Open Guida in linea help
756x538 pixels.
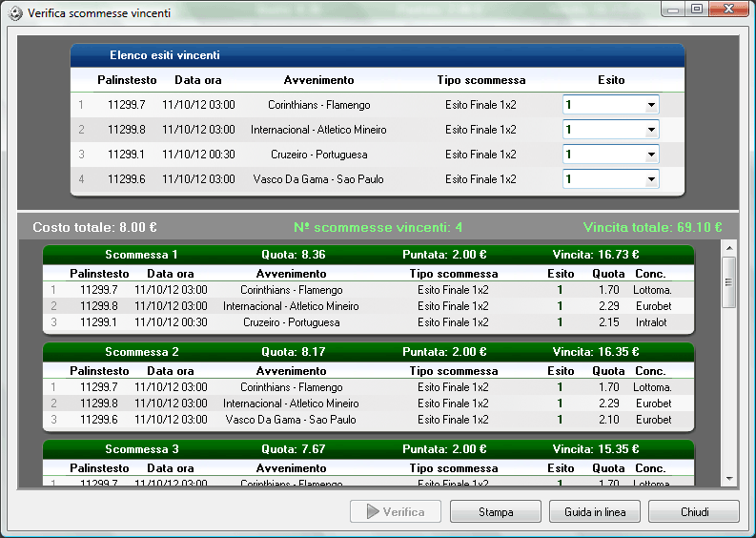[595, 512]
